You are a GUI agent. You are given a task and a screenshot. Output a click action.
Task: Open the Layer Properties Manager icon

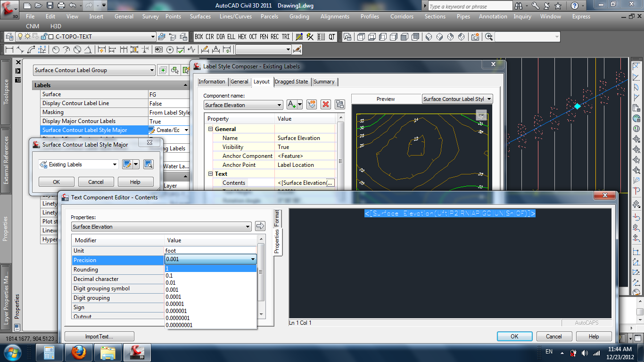[9, 37]
